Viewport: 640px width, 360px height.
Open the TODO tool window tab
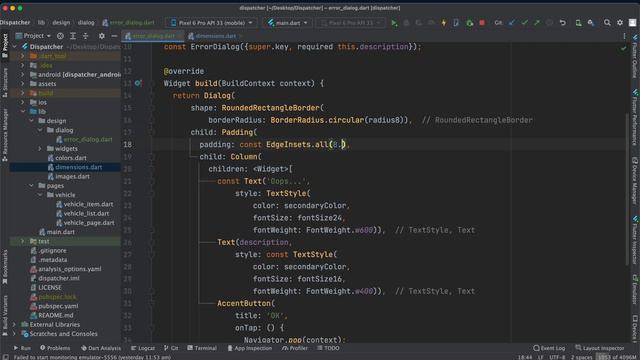coord(328,348)
